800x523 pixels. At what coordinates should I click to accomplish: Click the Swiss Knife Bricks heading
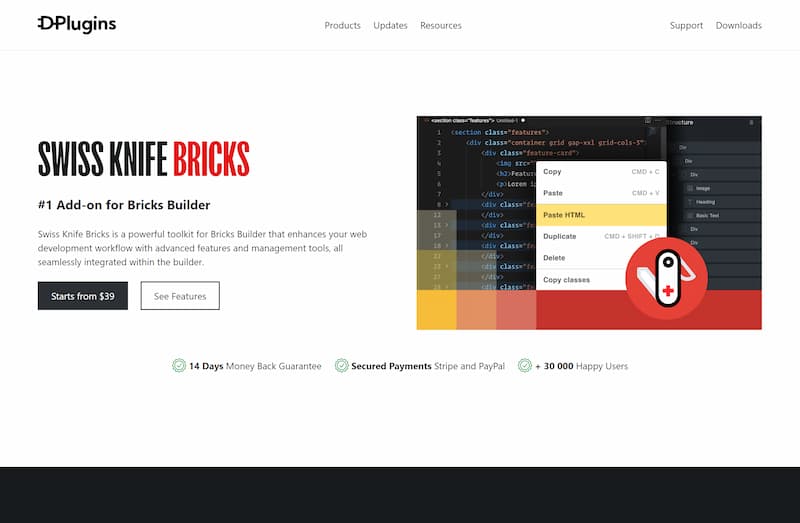click(143, 160)
